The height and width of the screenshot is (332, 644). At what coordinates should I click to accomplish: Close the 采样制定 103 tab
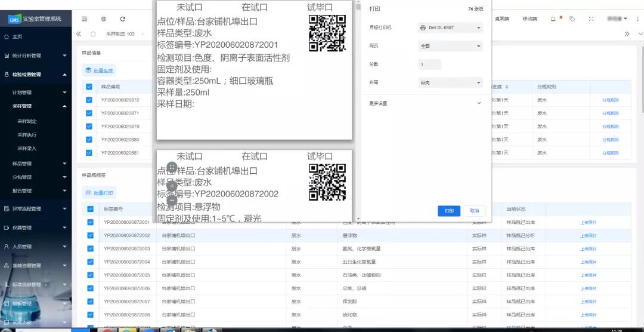143,33
